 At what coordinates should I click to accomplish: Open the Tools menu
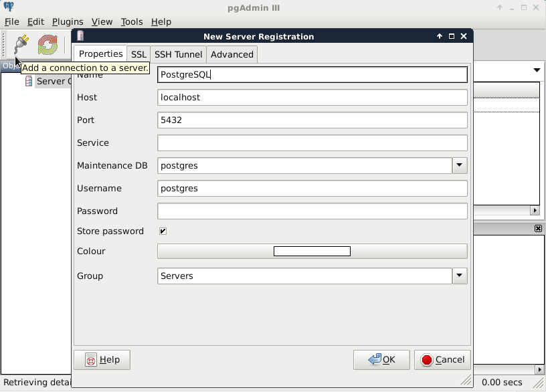pyautogui.click(x=132, y=21)
